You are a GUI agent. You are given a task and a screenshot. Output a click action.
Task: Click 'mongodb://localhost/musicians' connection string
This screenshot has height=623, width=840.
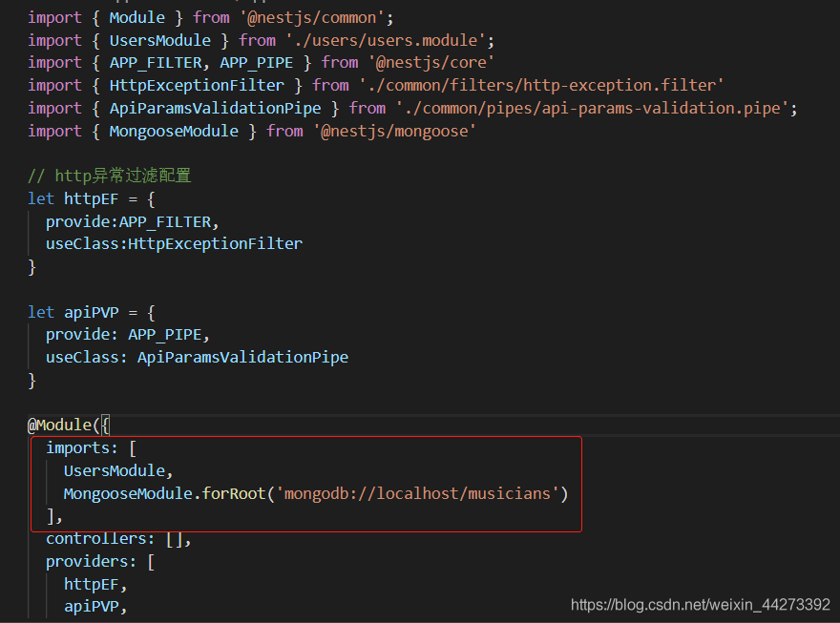[x=417, y=493]
